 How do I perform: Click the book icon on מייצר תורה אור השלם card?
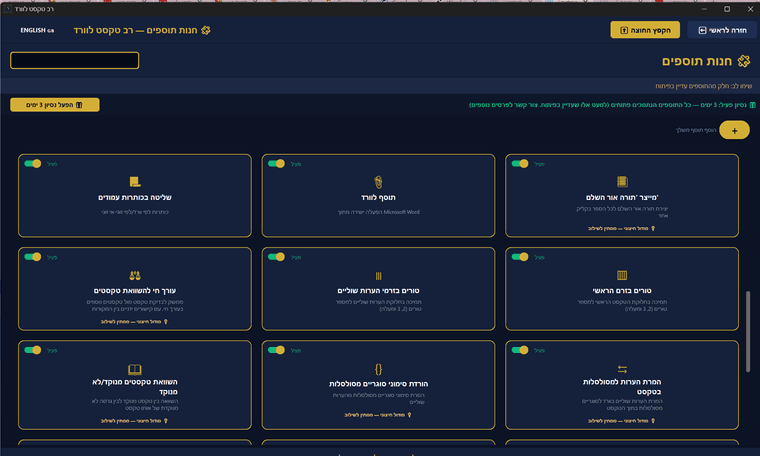[x=621, y=181]
